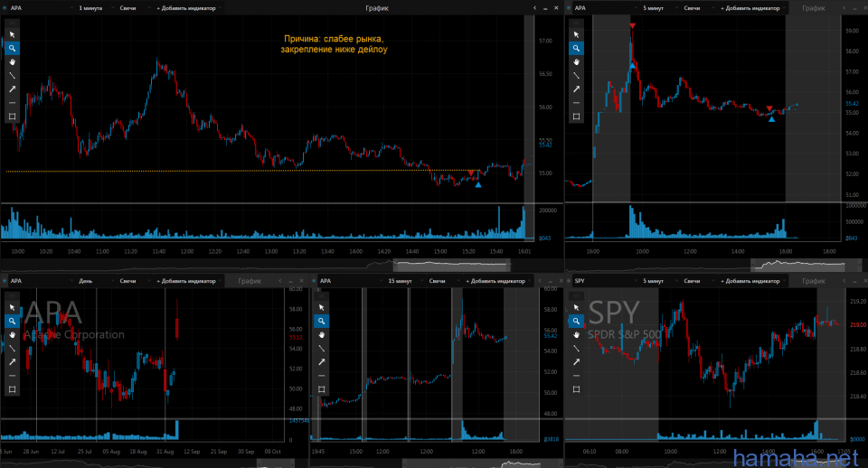
Task: Open the Свечи chart type dropdown in the 1 минута chart
Action: [132, 8]
